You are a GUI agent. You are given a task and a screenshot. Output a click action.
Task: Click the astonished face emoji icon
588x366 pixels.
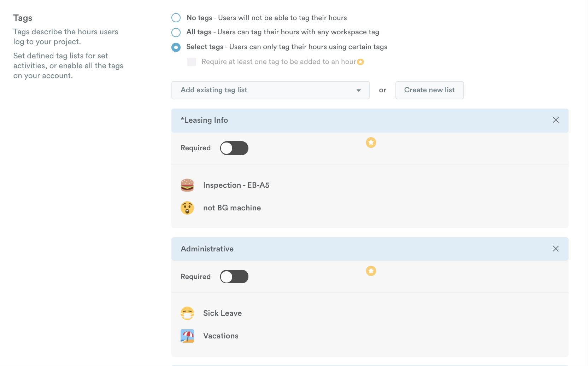187,208
